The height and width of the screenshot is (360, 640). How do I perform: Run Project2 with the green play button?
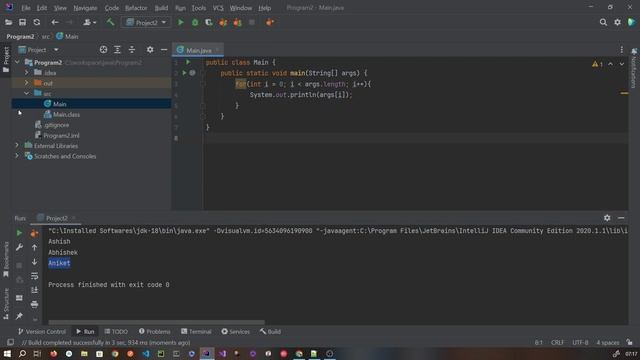pos(181,22)
